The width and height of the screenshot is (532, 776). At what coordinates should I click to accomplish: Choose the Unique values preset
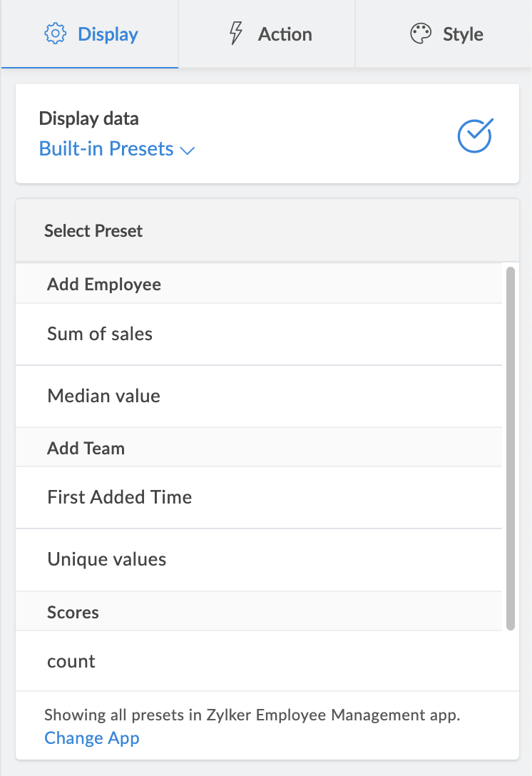tap(107, 559)
